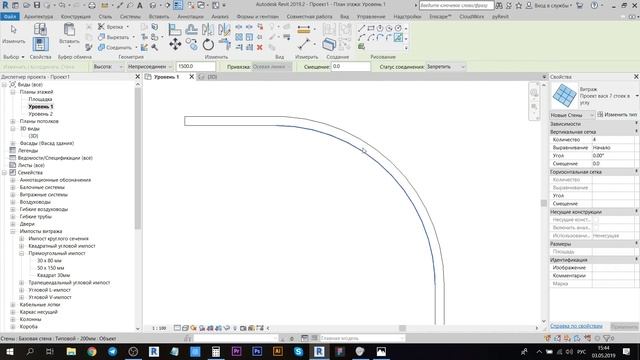Expand the Фасады (Фасад здания) node
Screen dimensions: 640x360
pos(13,143)
